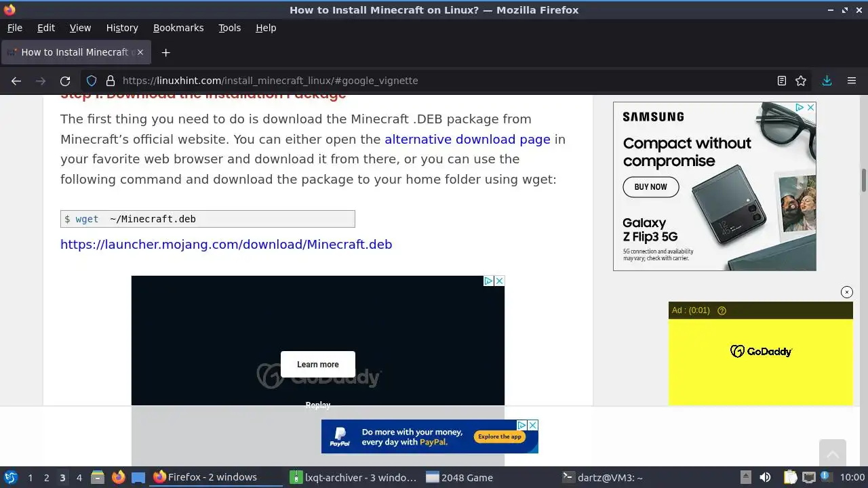Go back to the previous page
Viewport: 868px width, 488px height.
[x=16, y=81]
